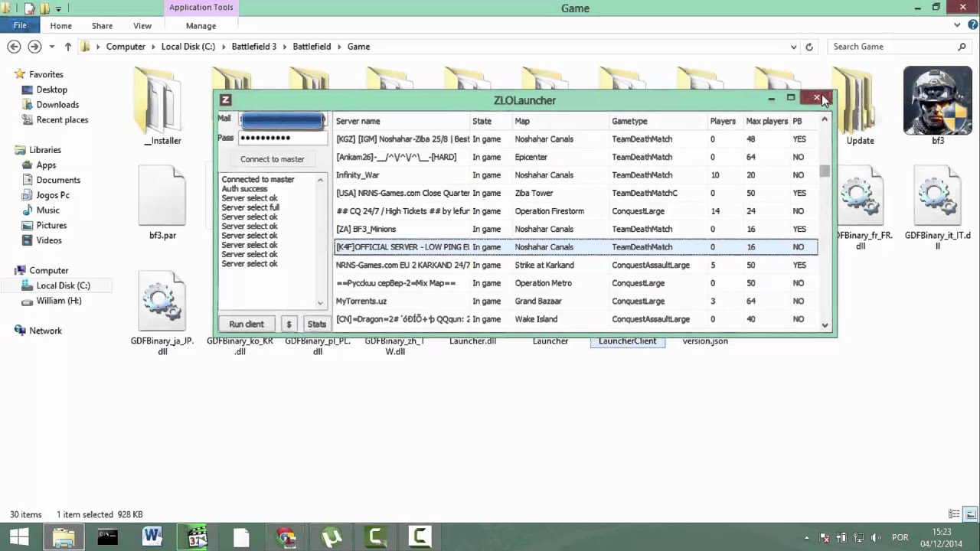Open the Share ribbon tab
The height and width of the screenshot is (551, 980).
click(x=102, y=26)
